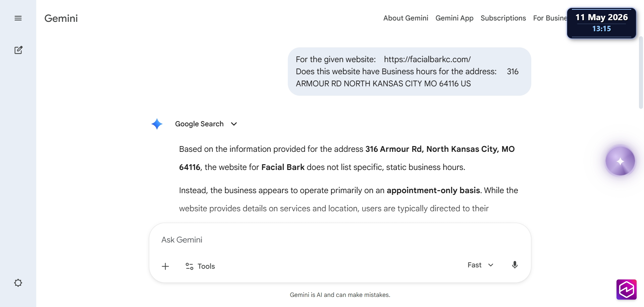This screenshot has width=644, height=307.
Task: Go to Gemini App link
Action: coord(454,18)
